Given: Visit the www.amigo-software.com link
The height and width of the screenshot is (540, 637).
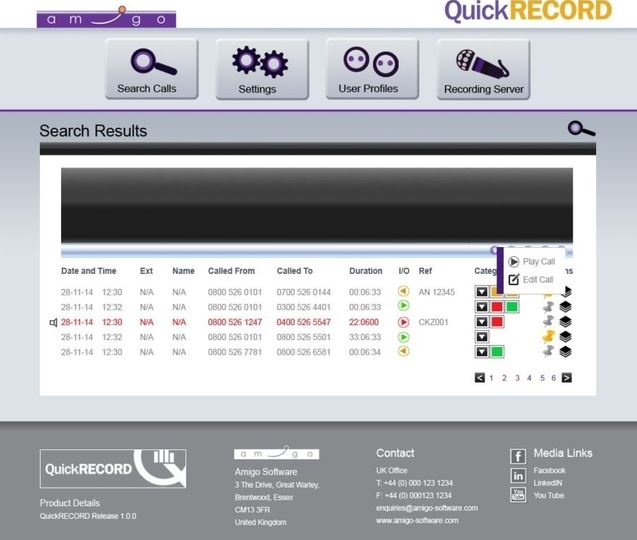Looking at the screenshot, I should click(417, 520).
